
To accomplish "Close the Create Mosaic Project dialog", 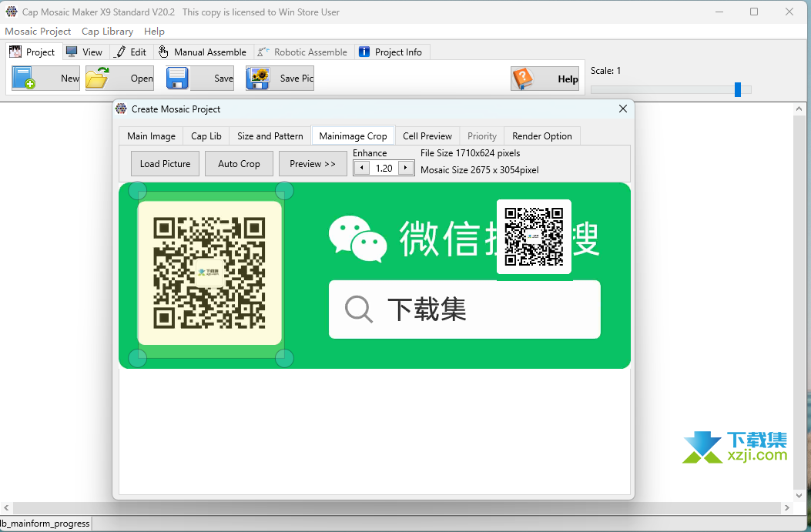I will pyautogui.click(x=623, y=109).
